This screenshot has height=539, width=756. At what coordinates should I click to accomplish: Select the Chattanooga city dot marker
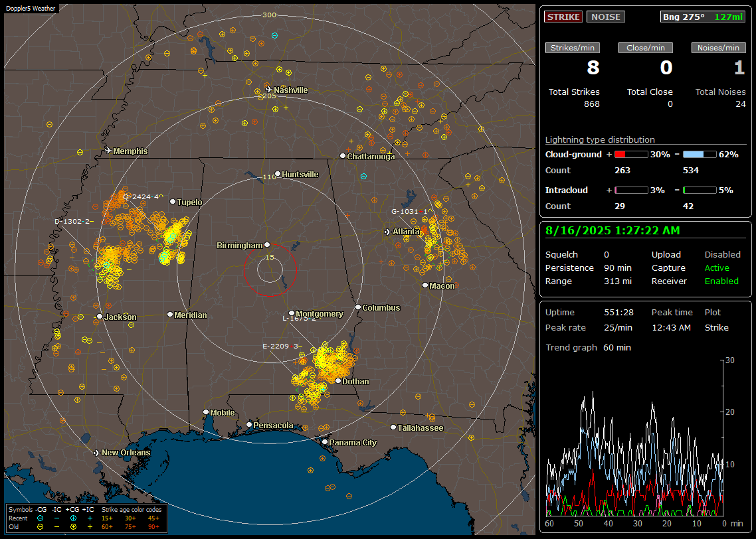pos(343,156)
